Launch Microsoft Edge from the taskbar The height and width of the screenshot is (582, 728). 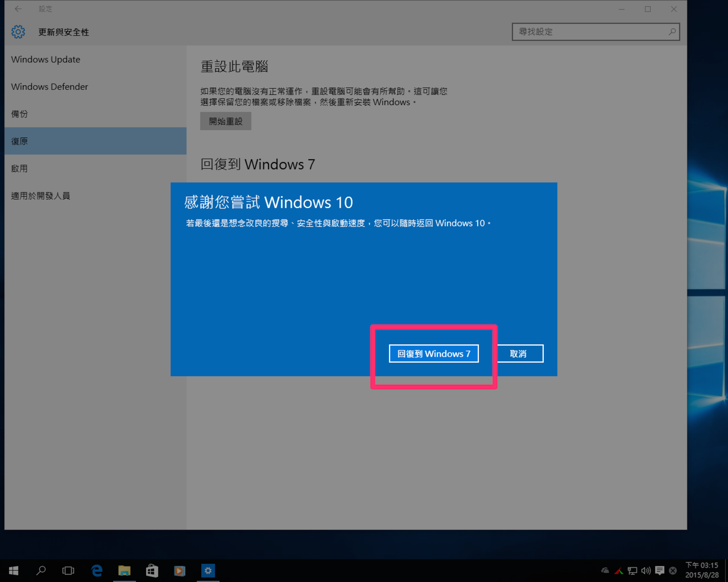97,571
